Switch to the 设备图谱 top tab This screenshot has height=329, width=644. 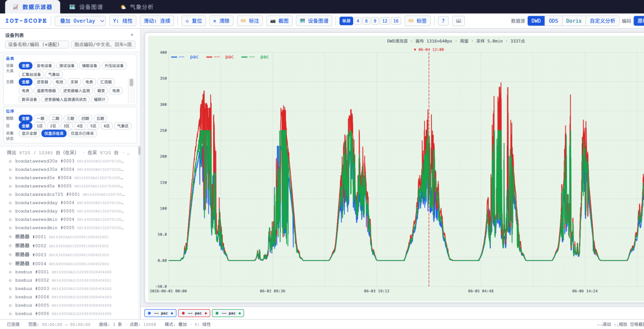click(86, 7)
